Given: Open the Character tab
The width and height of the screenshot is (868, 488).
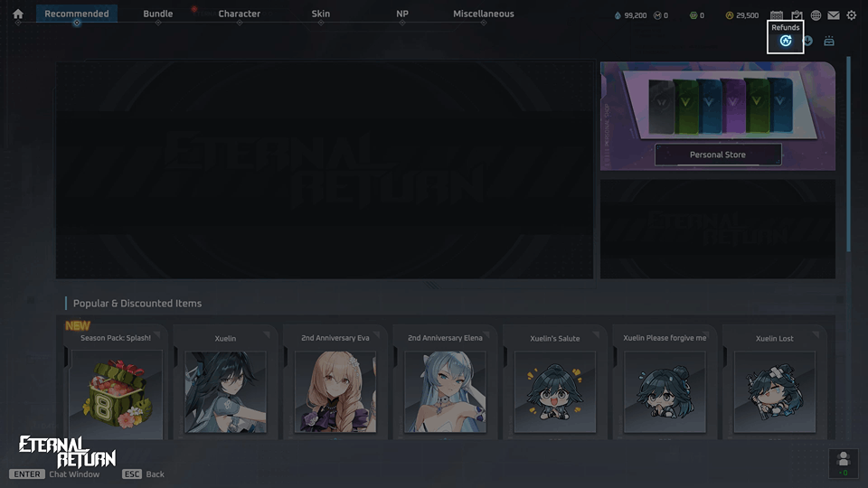Looking at the screenshot, I should (239, 14).
